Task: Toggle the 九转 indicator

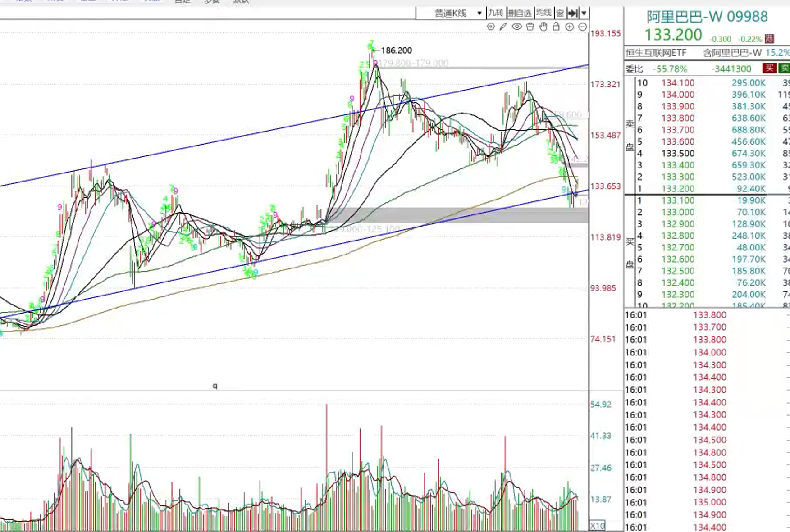Action: [496, 13]
